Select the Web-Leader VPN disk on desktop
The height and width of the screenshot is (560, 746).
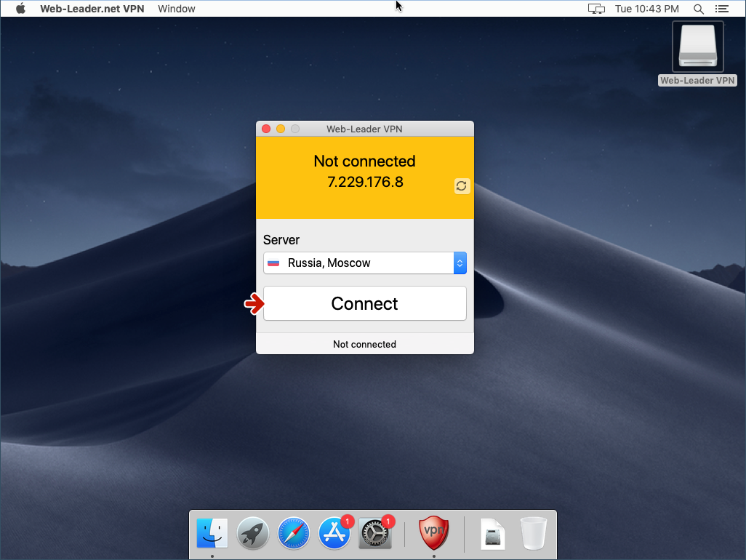[697, 53]
